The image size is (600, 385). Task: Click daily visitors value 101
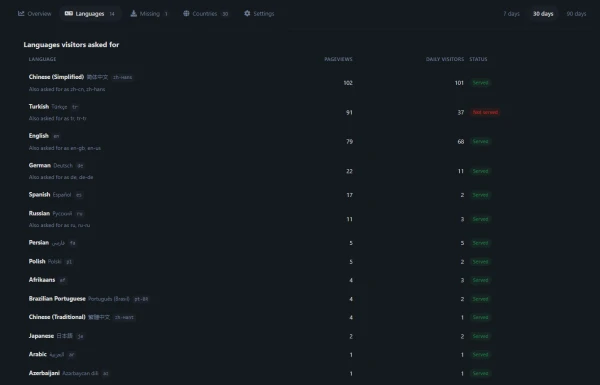tap(459, 83)
